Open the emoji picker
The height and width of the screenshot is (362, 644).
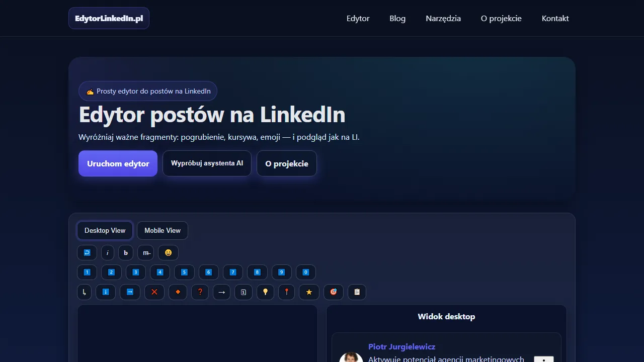[168, 252]
